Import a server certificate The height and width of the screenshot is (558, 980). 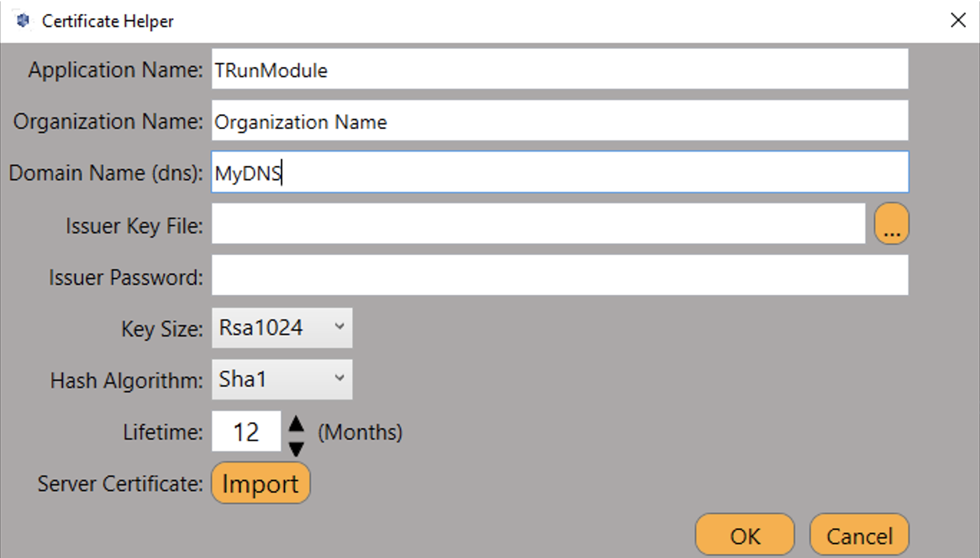pos(261,484)
